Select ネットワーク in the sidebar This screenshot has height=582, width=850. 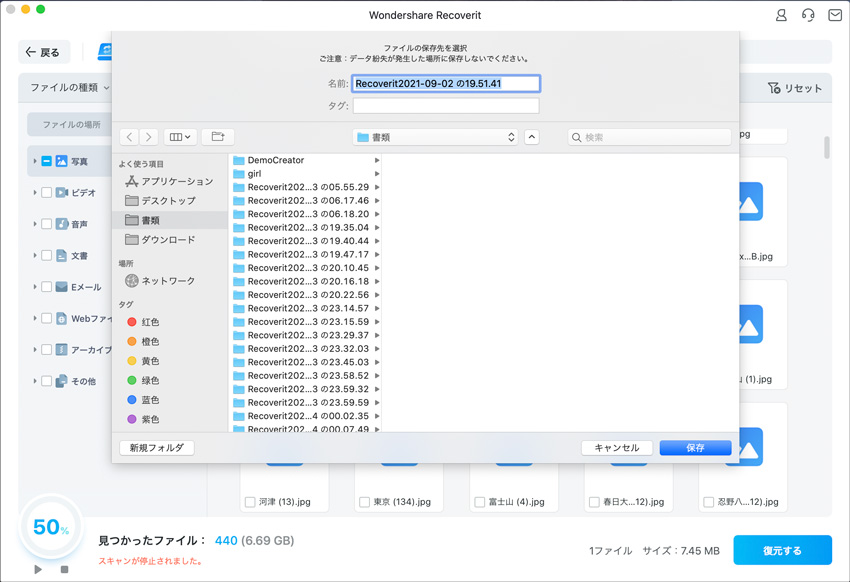pyautogui.click(x=169, y=281)
